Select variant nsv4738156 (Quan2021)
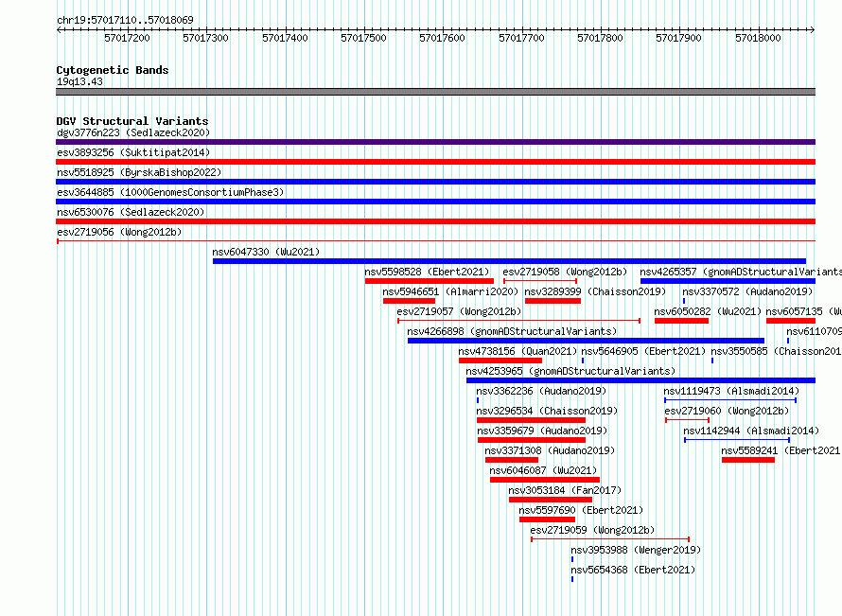Image resolution: width=842 pixels, height=616 pixels. 517,351
